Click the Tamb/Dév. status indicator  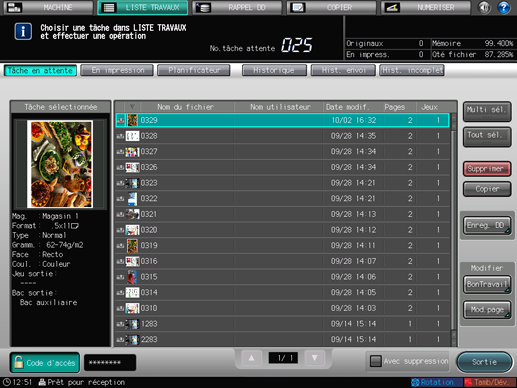[x=490, y=382]
